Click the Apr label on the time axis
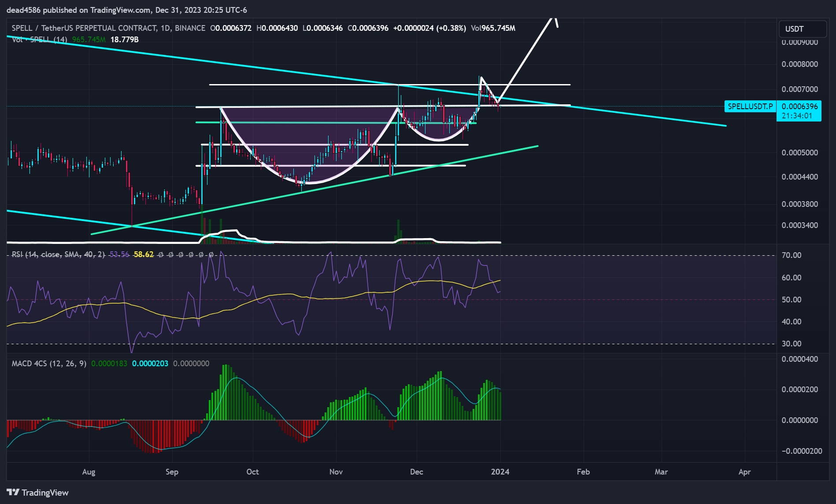 [744, 472]
